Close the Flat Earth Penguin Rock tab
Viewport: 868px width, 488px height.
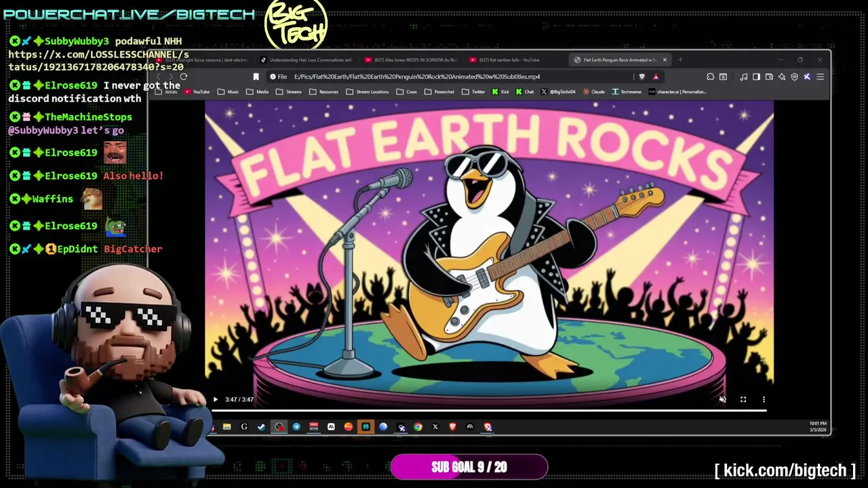coord(665,60)
